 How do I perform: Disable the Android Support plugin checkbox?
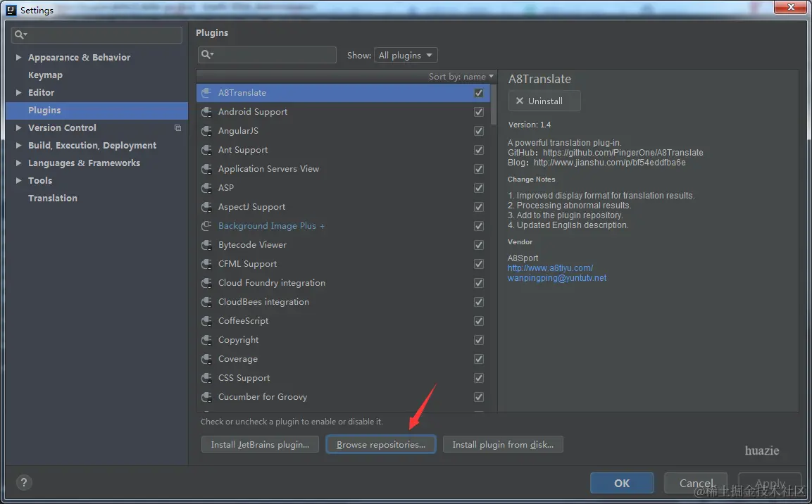coord(478,112)
